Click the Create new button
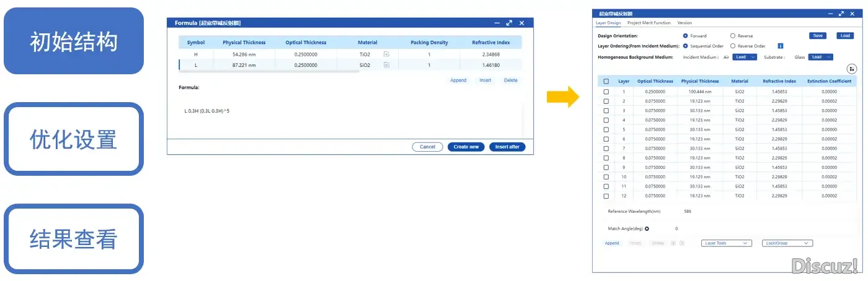 click(466, 147)
